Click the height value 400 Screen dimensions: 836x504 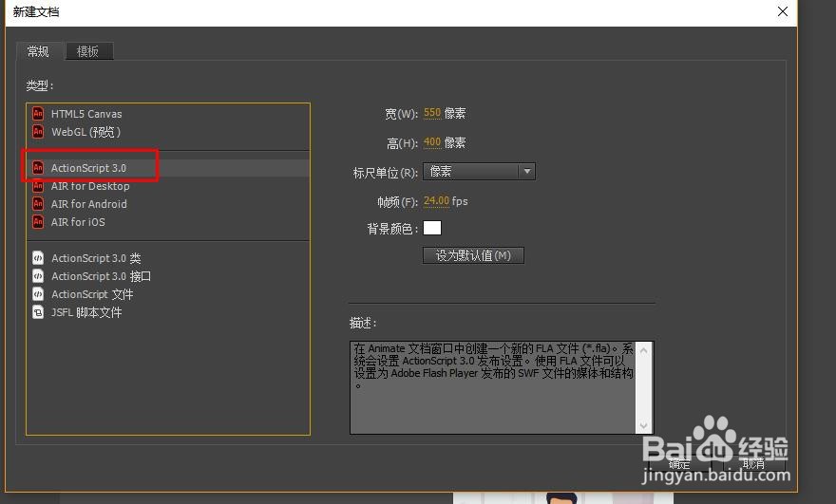[x=432, y=142]
